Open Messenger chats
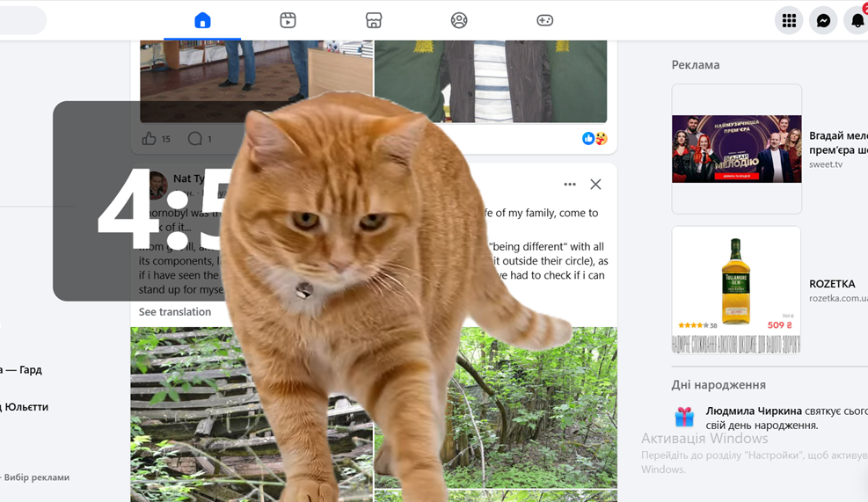Image resolution: width=868 pixels, height=502 pixels. 823,20
